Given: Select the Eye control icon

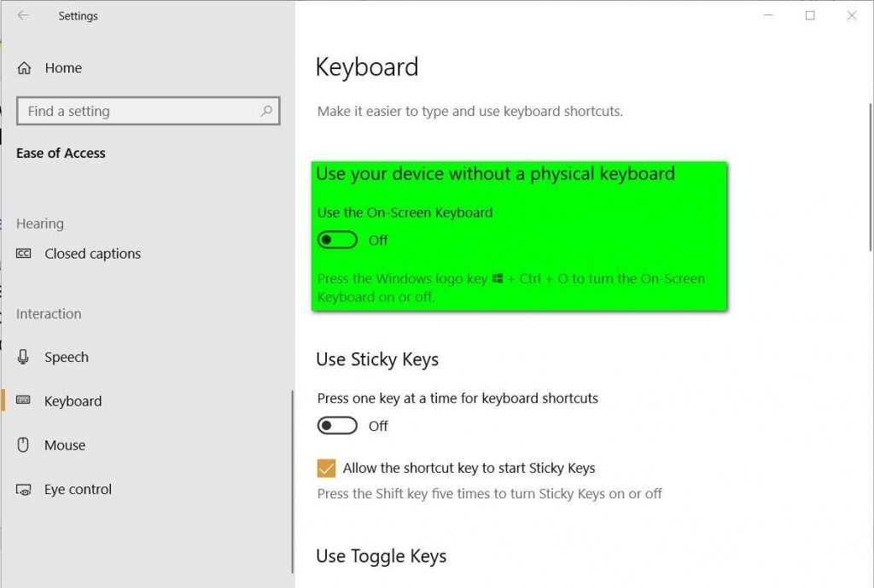Looking at the screenshot, I should [23, 489].
